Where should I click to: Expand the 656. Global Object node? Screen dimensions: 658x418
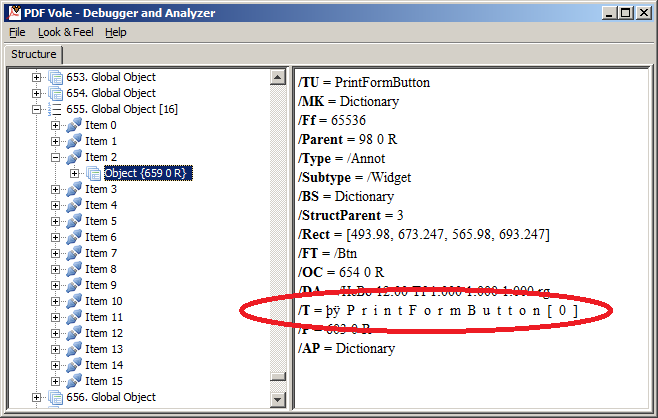pos(37,397)
